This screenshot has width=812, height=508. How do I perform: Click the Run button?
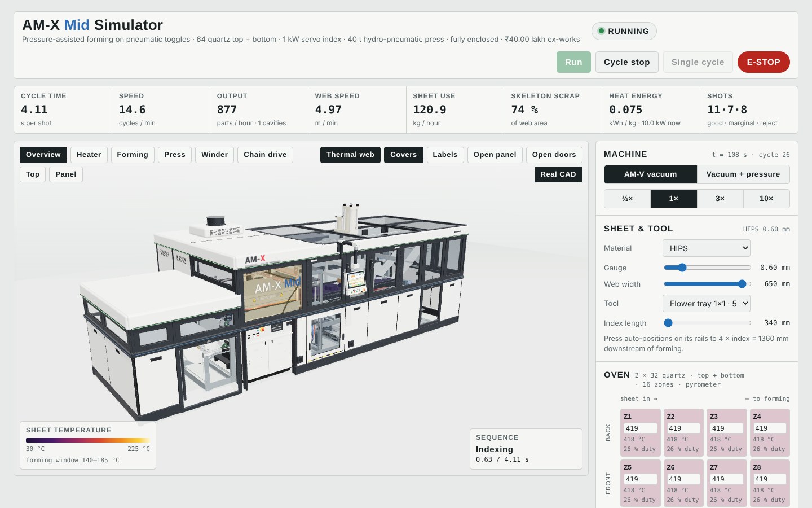pyautogui.click(x=573, y=62)
